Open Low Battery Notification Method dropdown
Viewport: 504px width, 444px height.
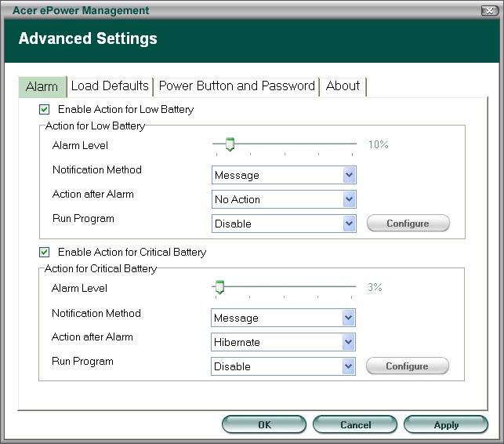[284, 175]
